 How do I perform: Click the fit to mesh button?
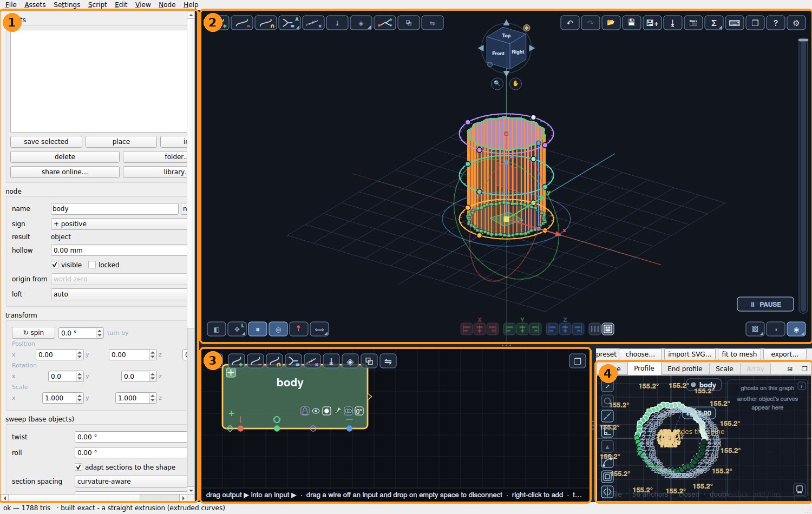[739, 354]
